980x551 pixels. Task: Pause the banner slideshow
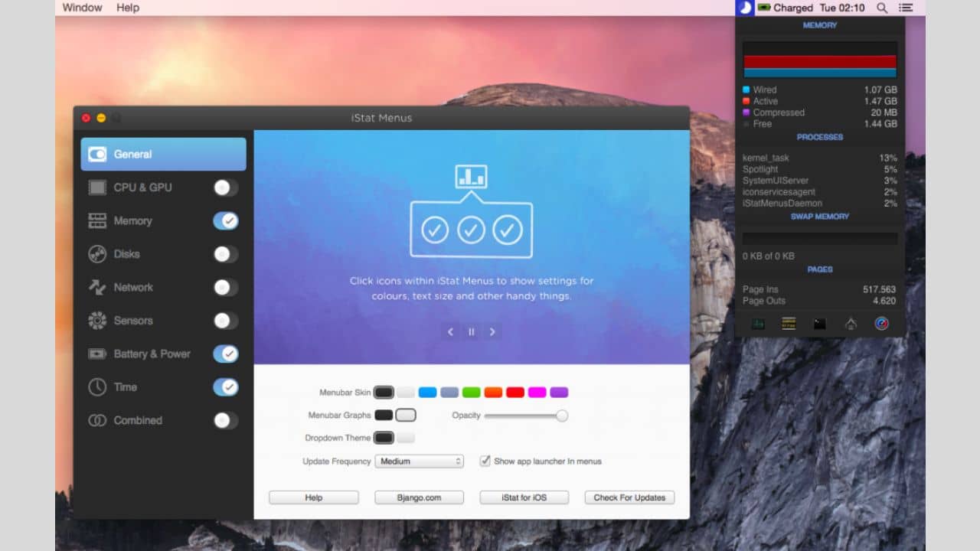[x=472, y=332]
